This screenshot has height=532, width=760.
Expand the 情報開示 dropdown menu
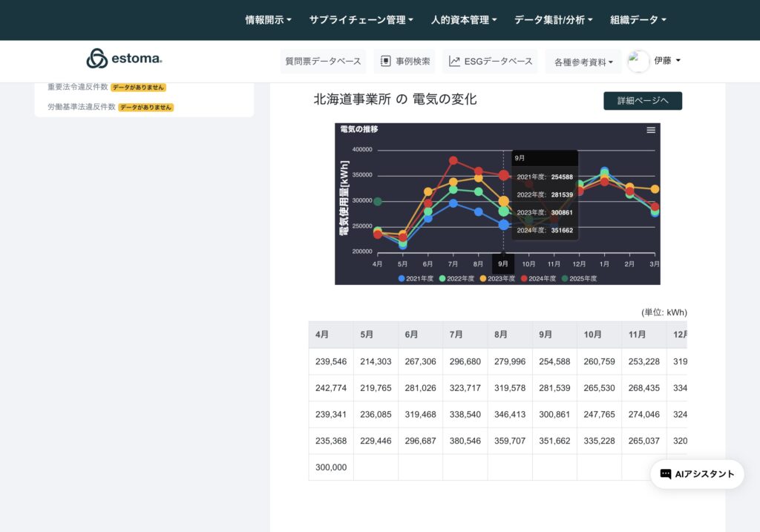tap(268, 20)
